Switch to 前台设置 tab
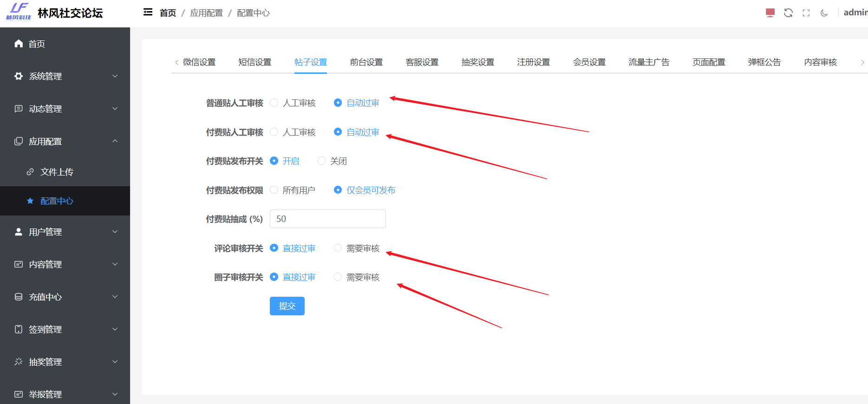The height and width of the screenshot is (404, 868). pyautogui.click(x=366, y=62)
